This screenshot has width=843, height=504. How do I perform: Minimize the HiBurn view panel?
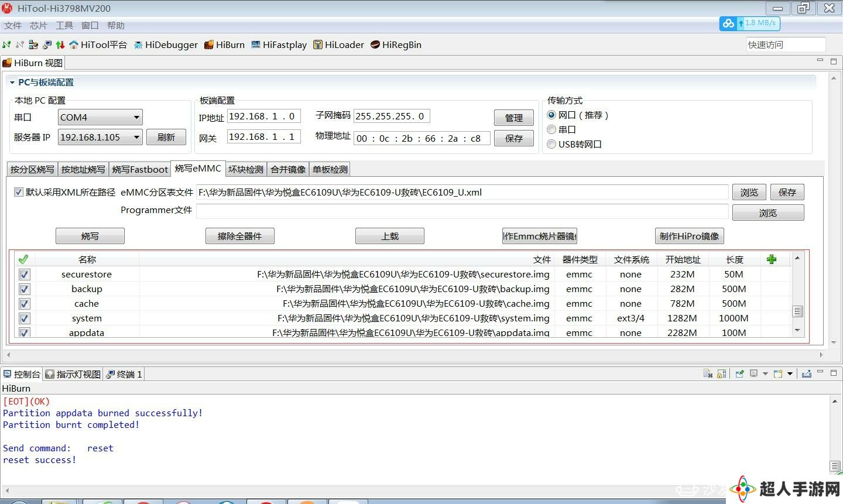coord(820,60)
